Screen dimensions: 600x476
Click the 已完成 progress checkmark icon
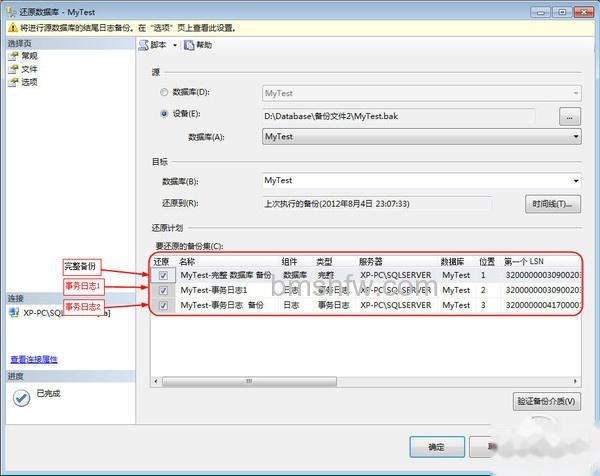[21, 398]
